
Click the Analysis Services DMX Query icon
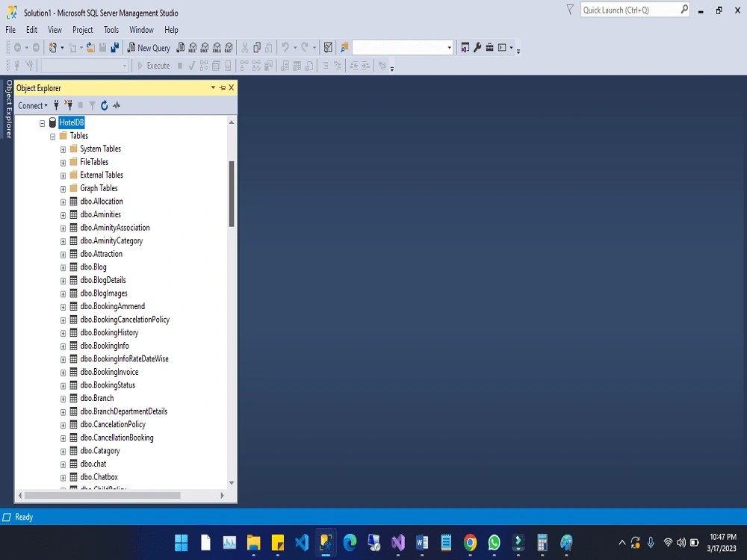click(205, 48)
